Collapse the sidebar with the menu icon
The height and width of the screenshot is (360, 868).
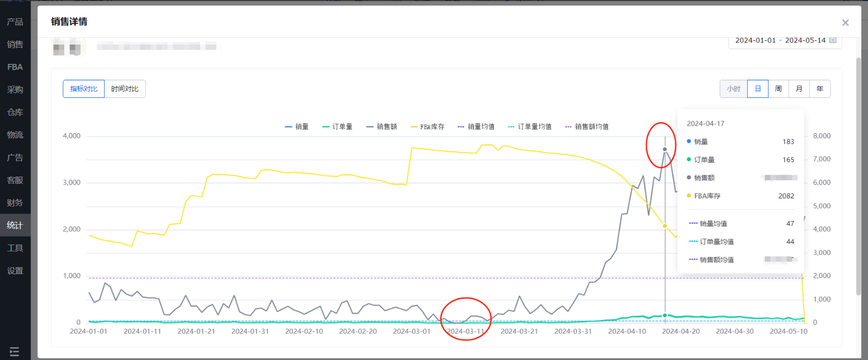[x=15, y=352]
